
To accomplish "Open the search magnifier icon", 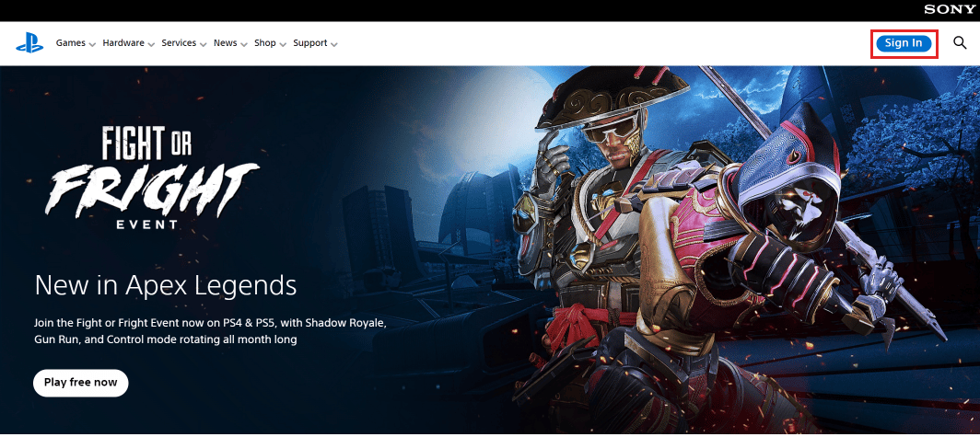I will pyautogui.click(x=960, y=43).
